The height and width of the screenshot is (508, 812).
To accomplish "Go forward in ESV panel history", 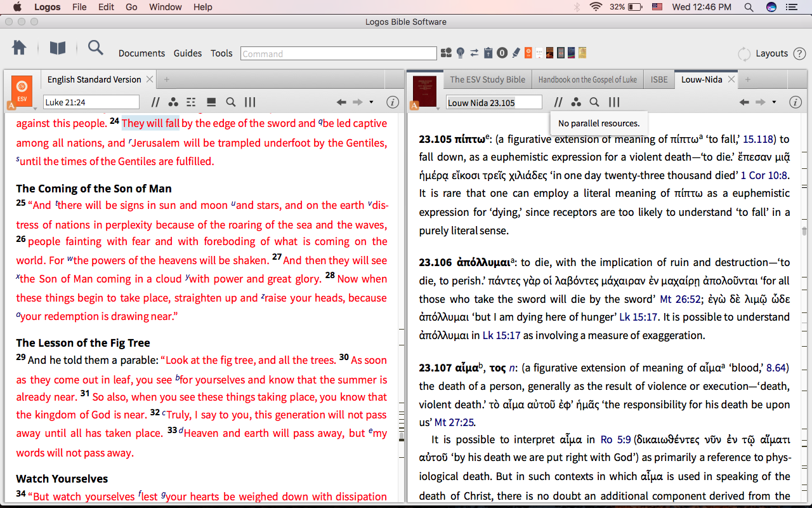I will (x=358, y=102).
